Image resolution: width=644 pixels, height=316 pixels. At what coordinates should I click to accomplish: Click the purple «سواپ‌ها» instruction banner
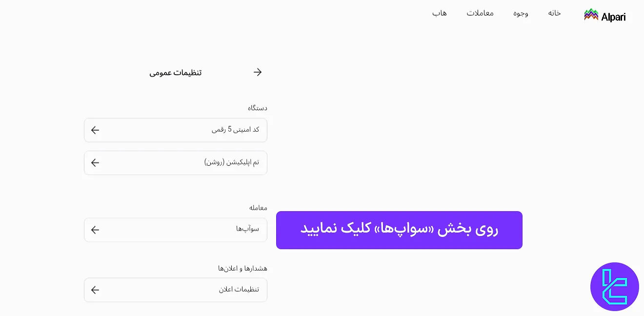click(x=399, y=230)
